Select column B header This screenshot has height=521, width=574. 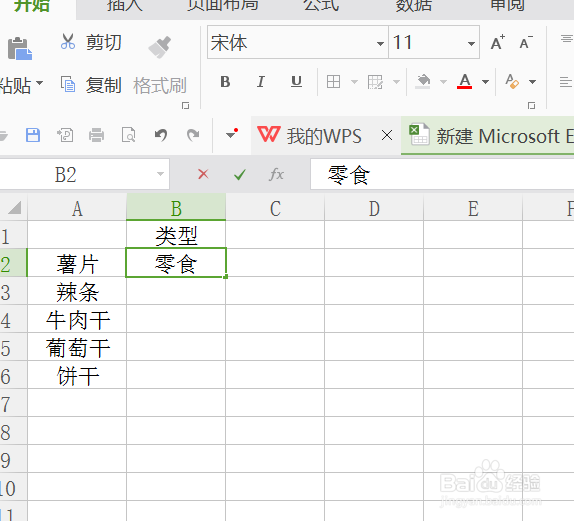pos(176,208)
